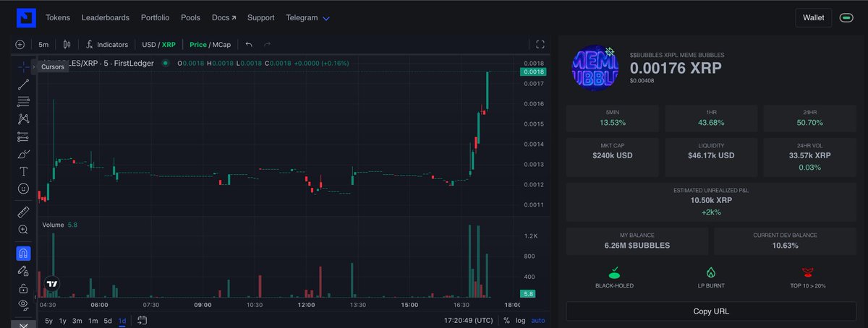Screen dimensions: 868x328
Task: Toggle log scale on price axis
Action: (x=521, y=320)
